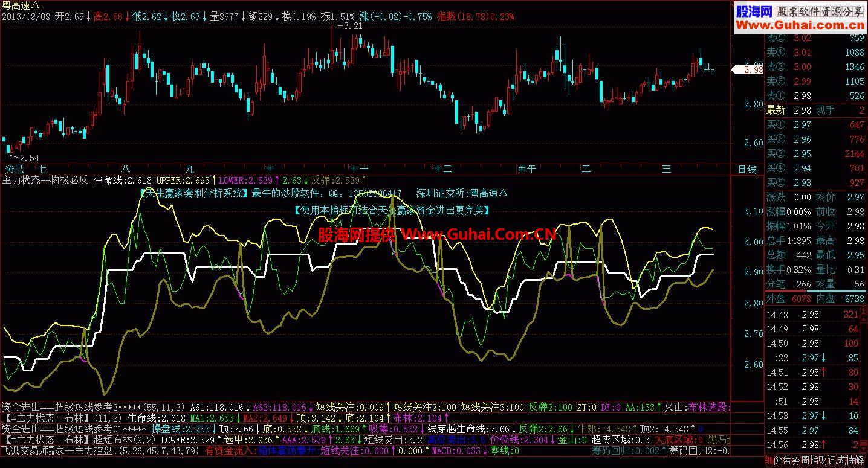The width and height of the screenshot is (868, 468).
Task: Click the 甲午 year label on the time axis
Action: tap(527, 170)
